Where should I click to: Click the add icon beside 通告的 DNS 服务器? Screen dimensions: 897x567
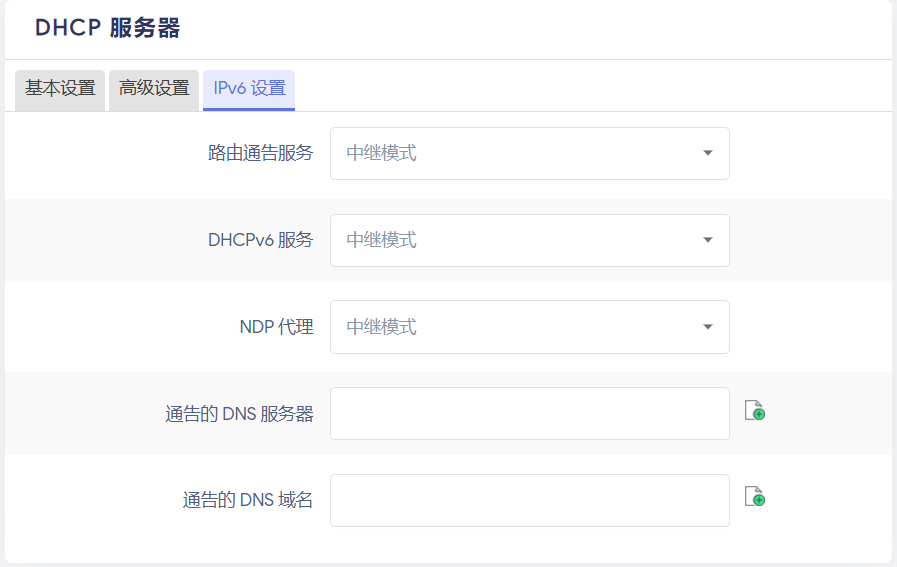click(x=755, y=411)
